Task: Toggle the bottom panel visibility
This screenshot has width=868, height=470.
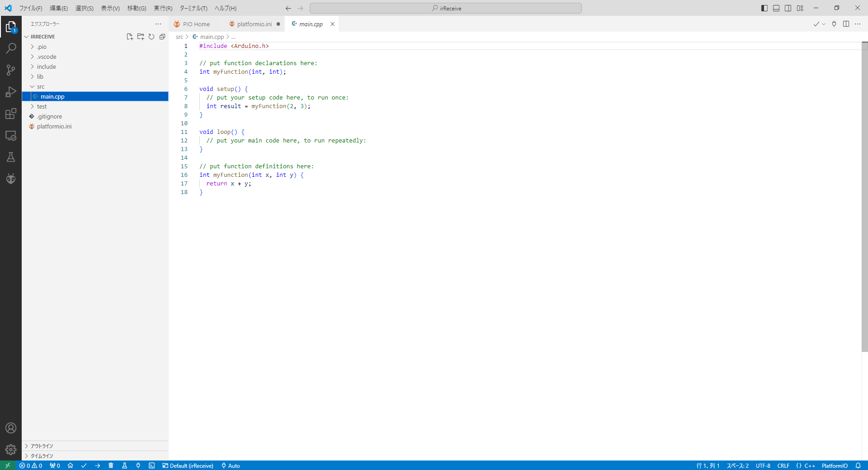Action: click(x=776, y=8)
